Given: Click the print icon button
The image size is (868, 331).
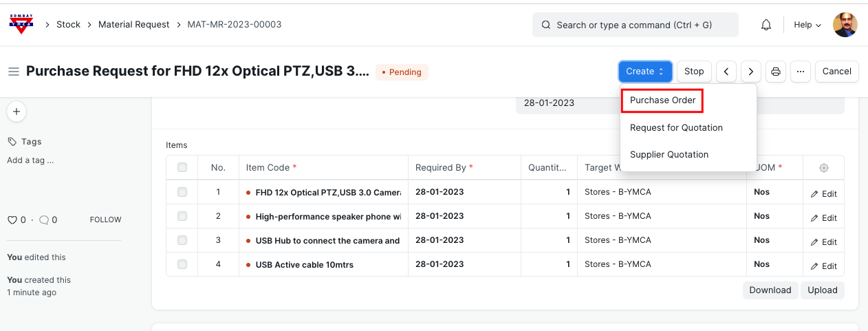Looking at the screenshot, I should point(776,72).
